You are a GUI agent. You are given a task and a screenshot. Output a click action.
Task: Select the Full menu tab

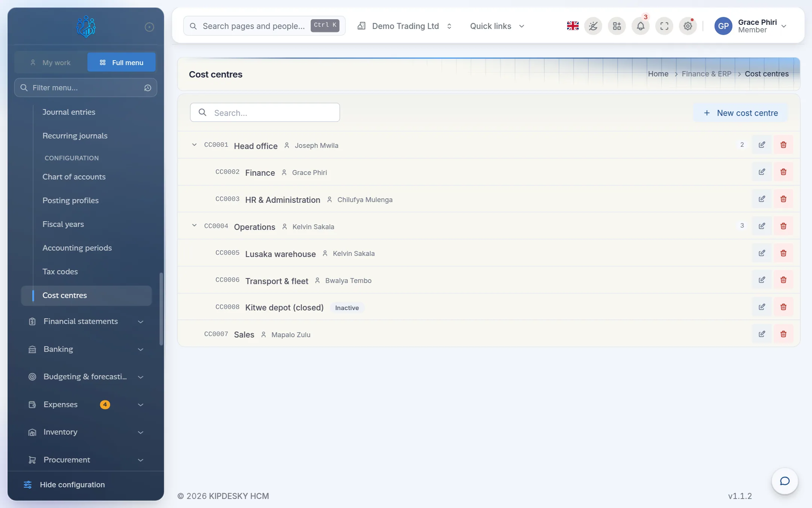[x=121, y=62]
